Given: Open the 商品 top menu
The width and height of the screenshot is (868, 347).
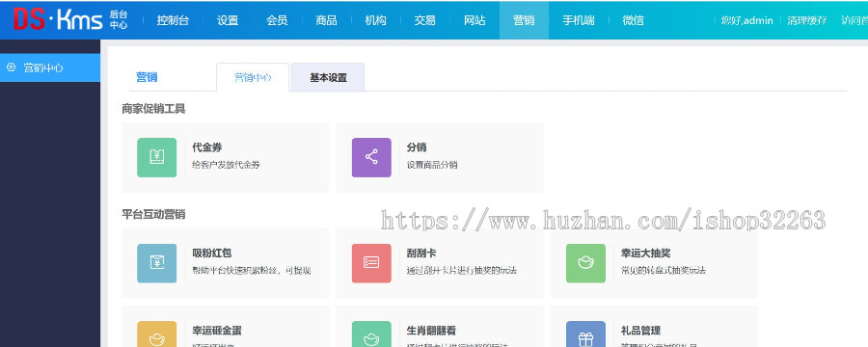Looking at the screenshot, I should 326,20.
